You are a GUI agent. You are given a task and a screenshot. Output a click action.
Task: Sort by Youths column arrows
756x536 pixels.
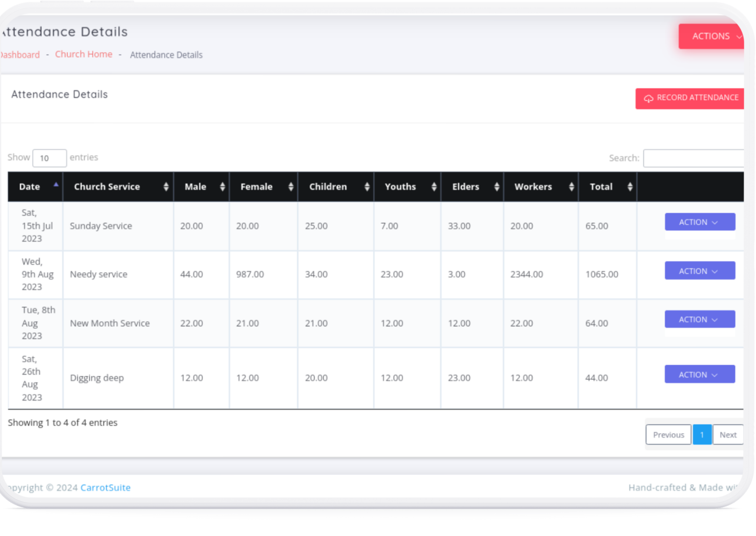point(434,187)
